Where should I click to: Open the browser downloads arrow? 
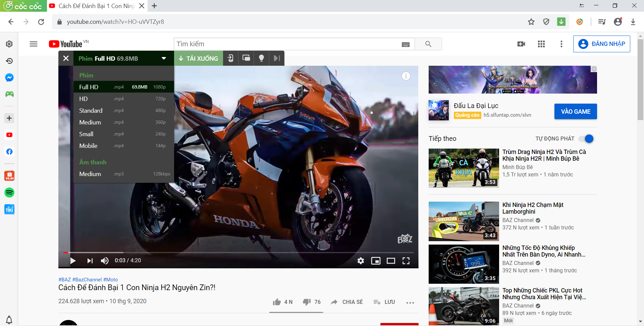(633, 22)
